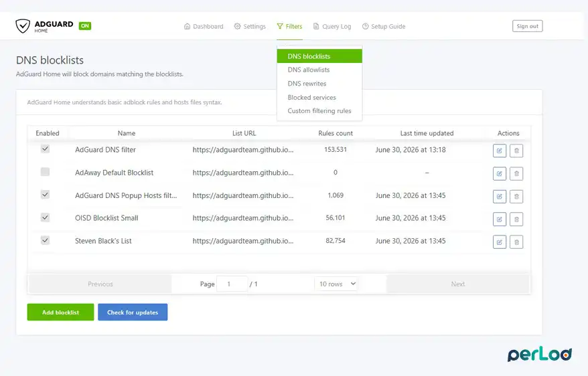Uncheck AdGuard DNS Popup Hosts filter

[x=45, y=195]
